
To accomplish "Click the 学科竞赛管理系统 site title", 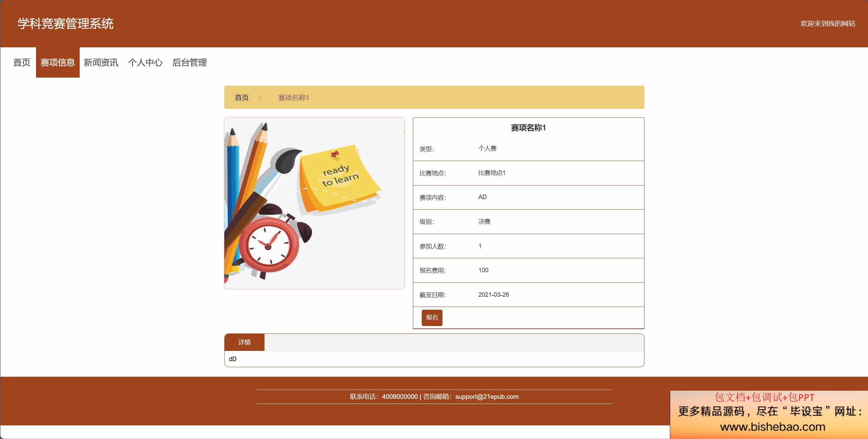I will coord(65,24).
